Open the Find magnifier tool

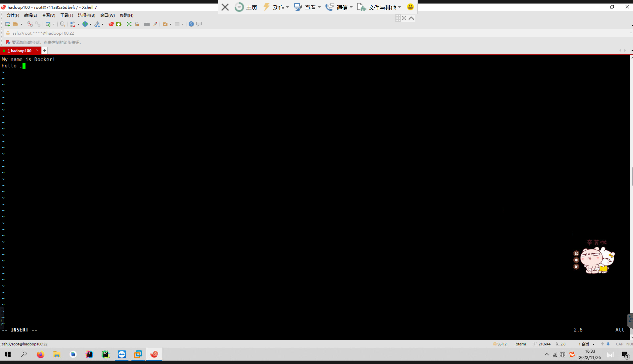point(63,24)
